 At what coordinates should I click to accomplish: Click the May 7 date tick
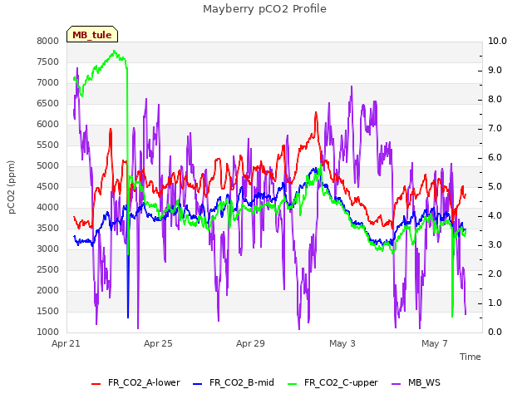435,343
